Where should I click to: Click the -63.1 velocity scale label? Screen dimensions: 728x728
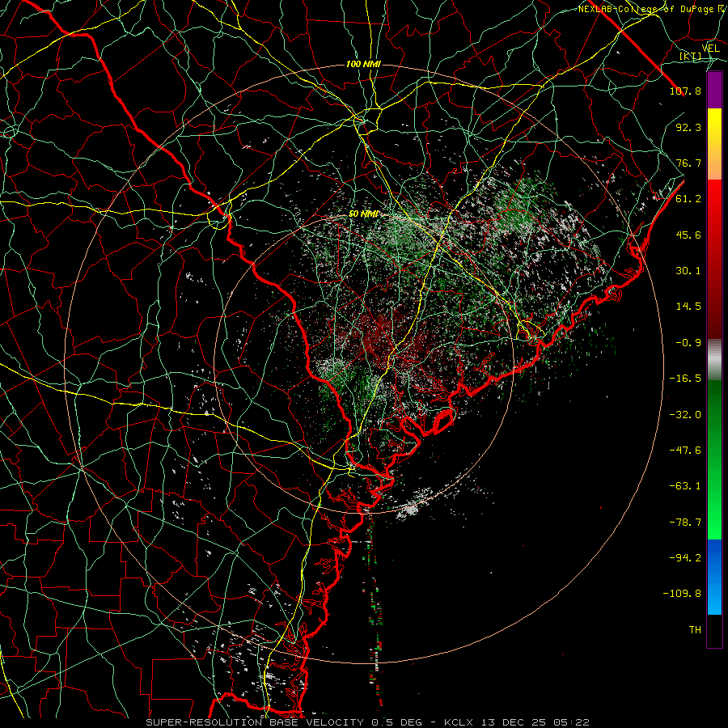(x=685, y=486)
